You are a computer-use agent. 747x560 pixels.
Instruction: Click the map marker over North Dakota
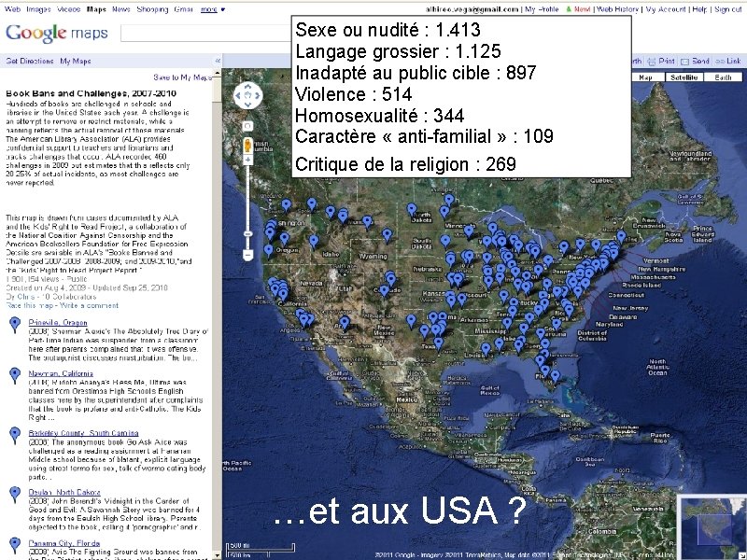(412, 209)
